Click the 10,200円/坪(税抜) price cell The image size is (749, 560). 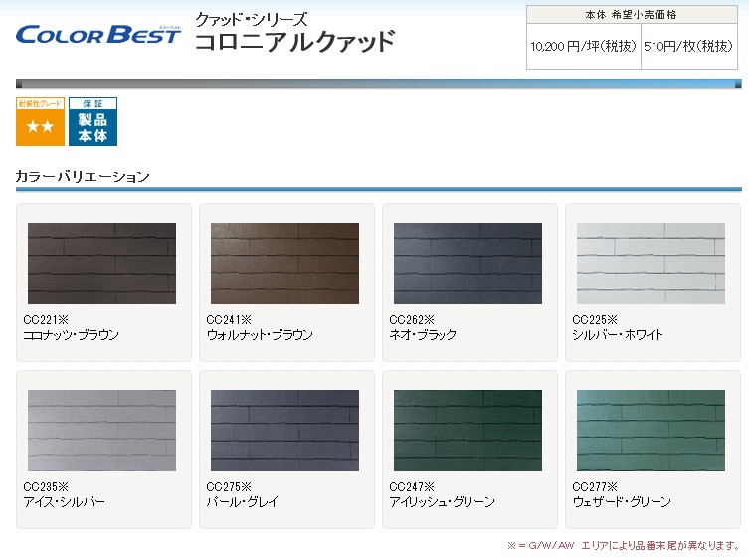[583, 46]
